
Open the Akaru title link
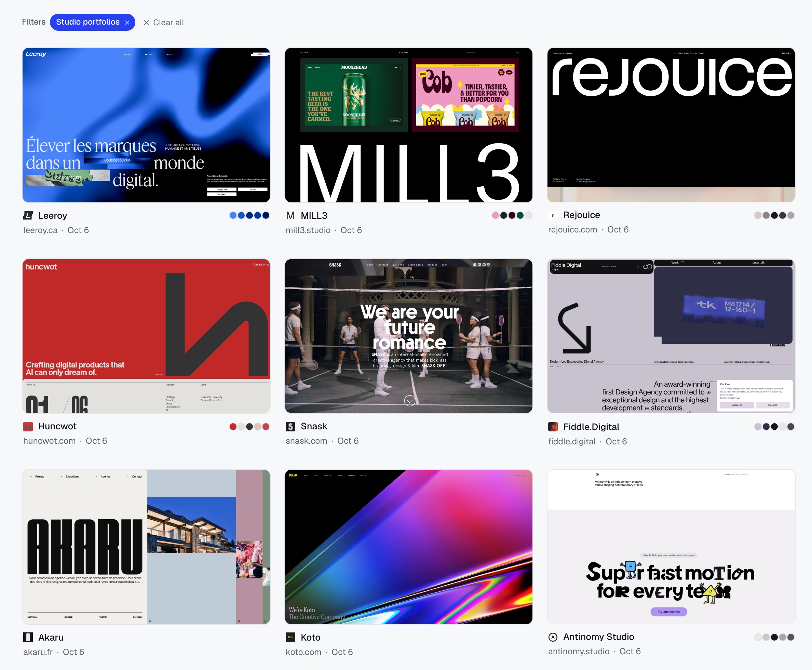click(51, 637)
